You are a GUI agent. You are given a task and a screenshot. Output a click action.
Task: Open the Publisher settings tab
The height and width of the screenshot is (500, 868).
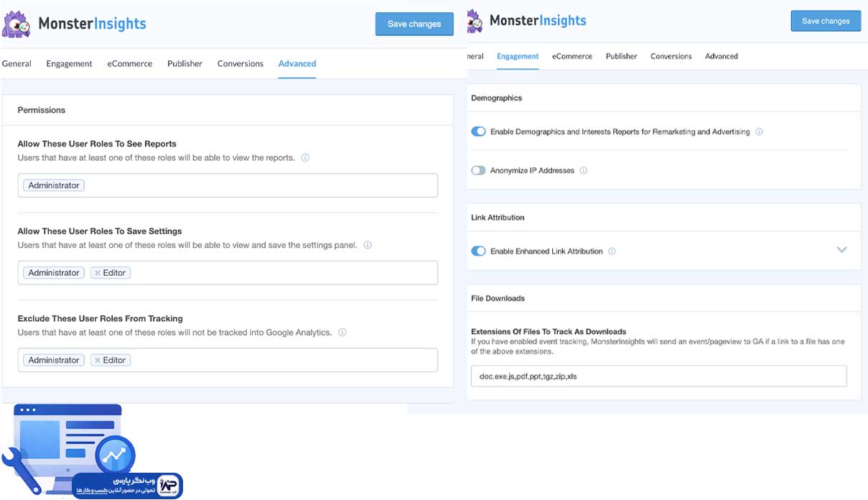(x=185, y=63)
